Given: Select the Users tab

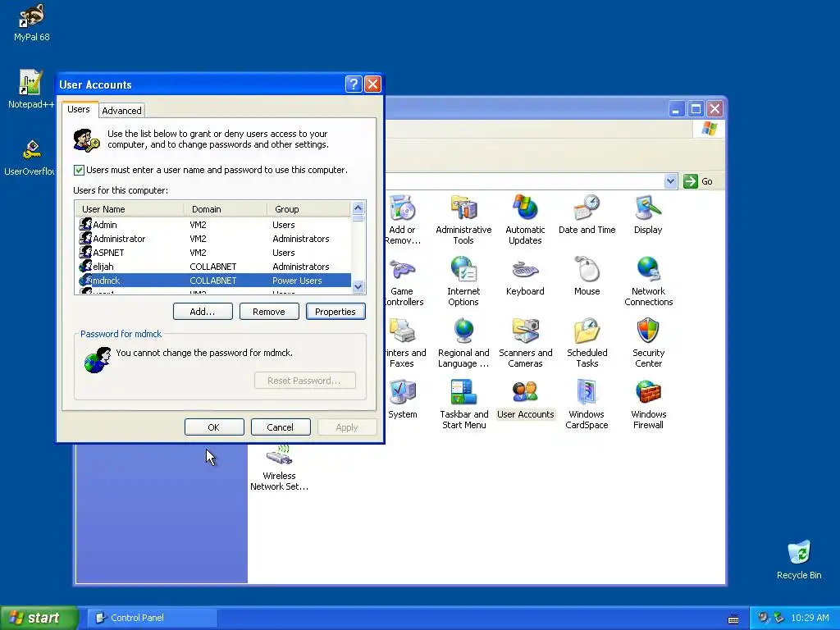Looking at the screenshot, I should pos(79,109).
